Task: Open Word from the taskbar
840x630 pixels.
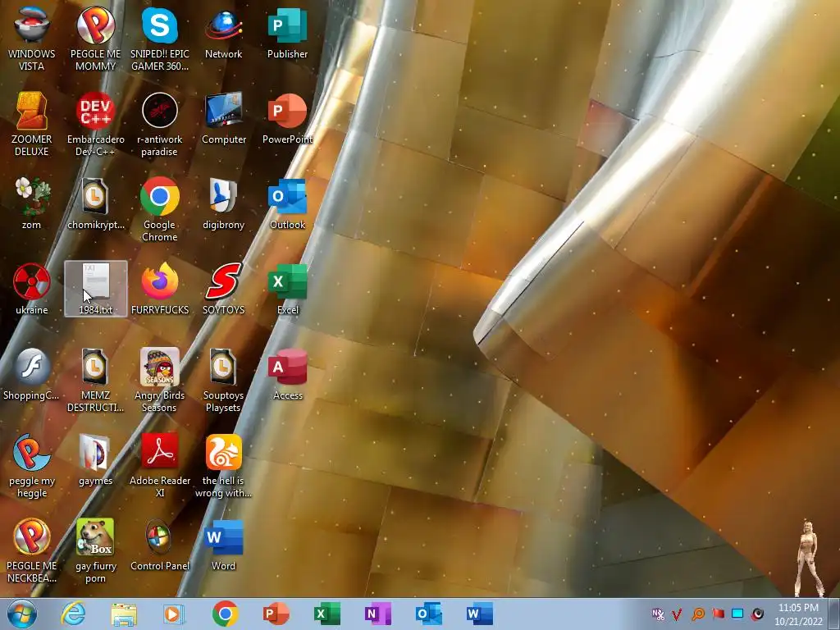Action: [x=479, y=614]
